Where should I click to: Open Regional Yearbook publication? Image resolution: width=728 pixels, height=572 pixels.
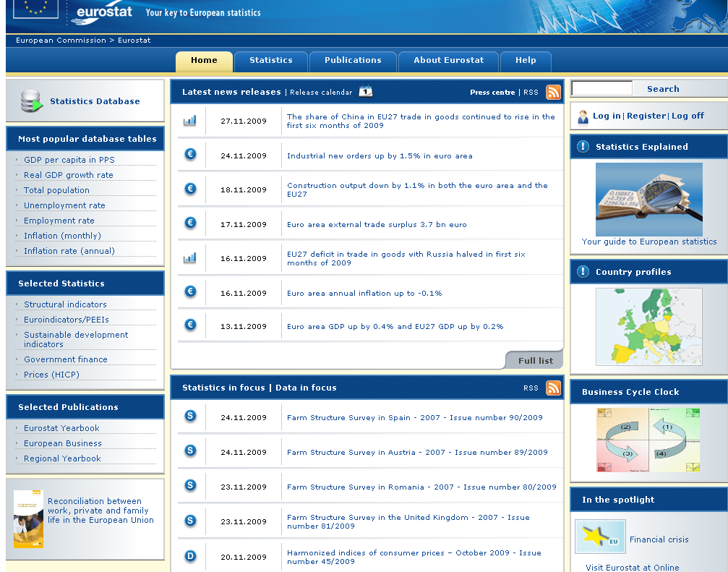pyautogui.click(x=62, y=458)
